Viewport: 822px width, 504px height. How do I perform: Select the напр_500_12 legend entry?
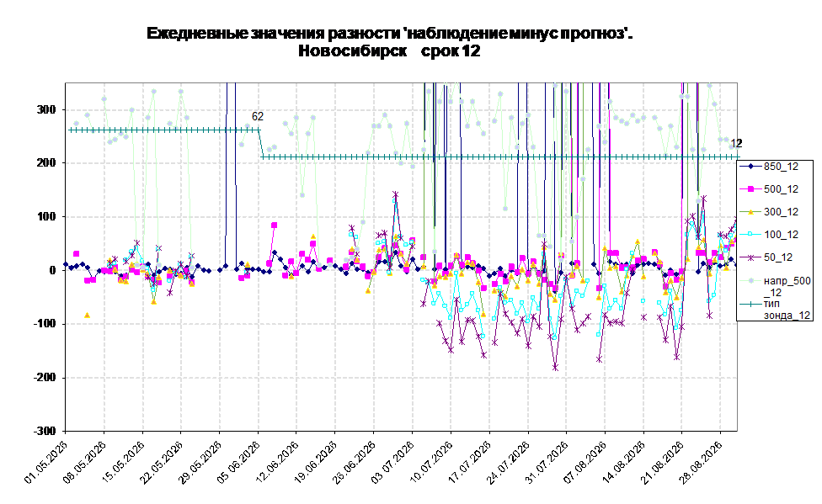point(775,286)
